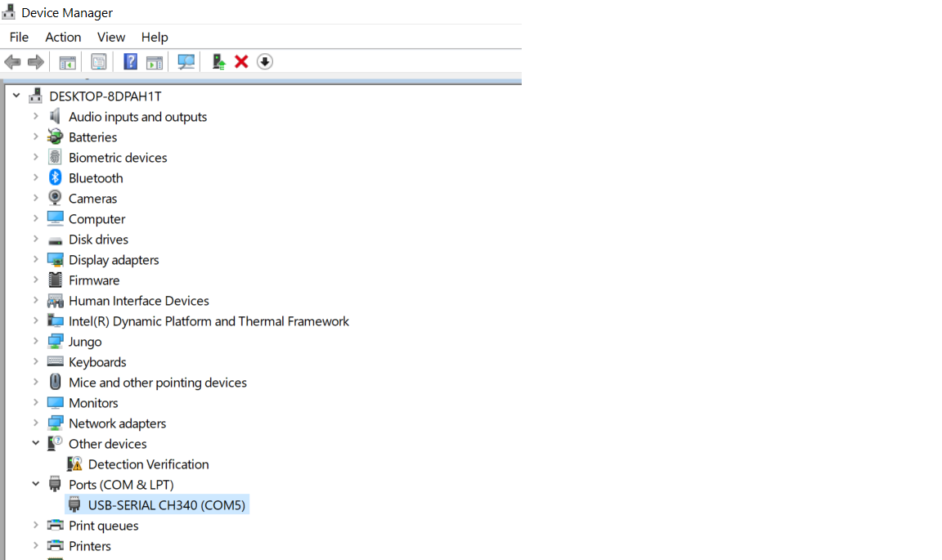
Task: Expand the Jungo category
Action: tap(35, 341)
